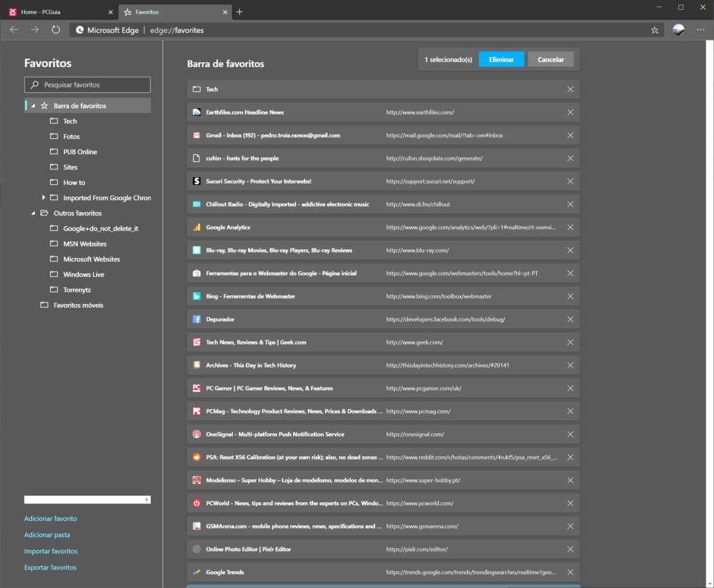This screenshot has width=714, height=588.
Task: Select the Online Photo Editor Pixlr row
Action: [x=383, y=549]
